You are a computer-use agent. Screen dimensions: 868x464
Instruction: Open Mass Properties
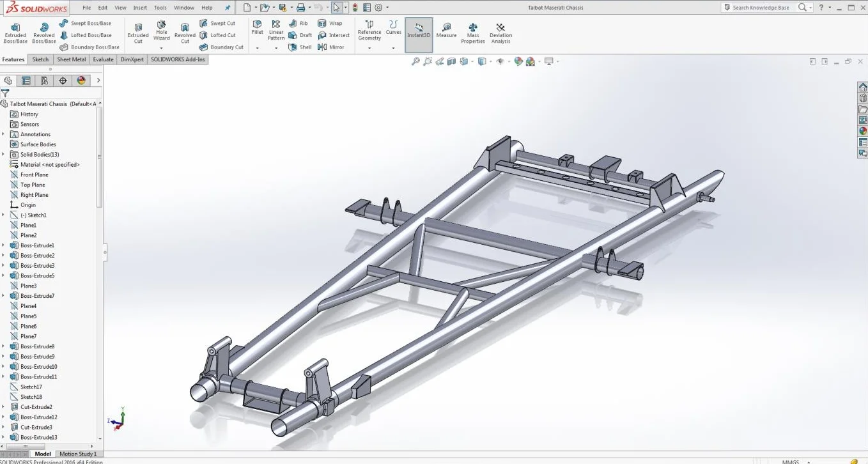tap(473, 33)
